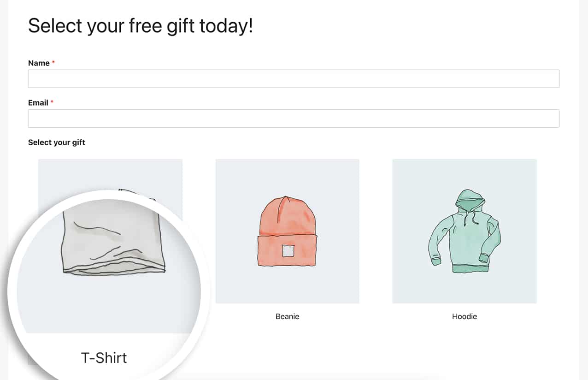Click the Email input field
The height and width of the screenshot is (380, 588).
click(x=294, y=118)
